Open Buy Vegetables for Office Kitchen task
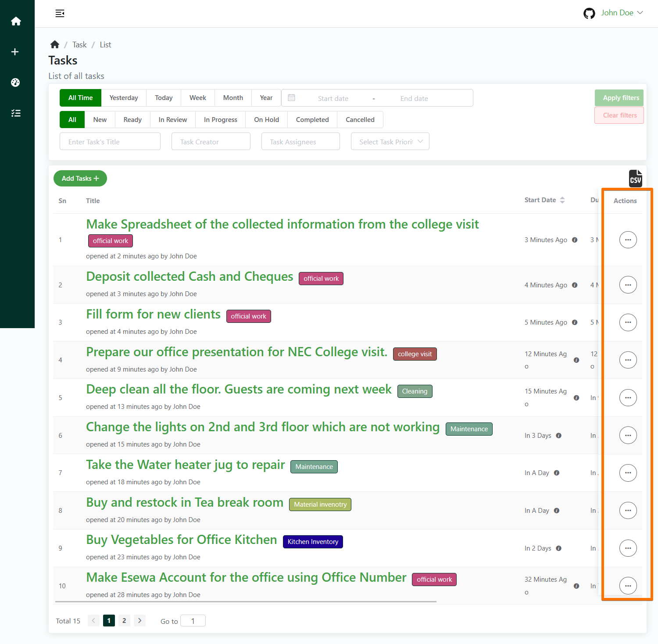 [182, 540]
